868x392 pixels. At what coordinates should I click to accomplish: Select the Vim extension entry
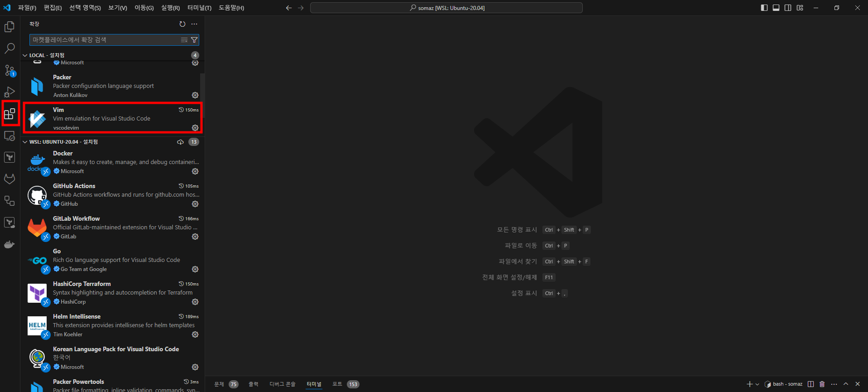(x=113, y=118)
